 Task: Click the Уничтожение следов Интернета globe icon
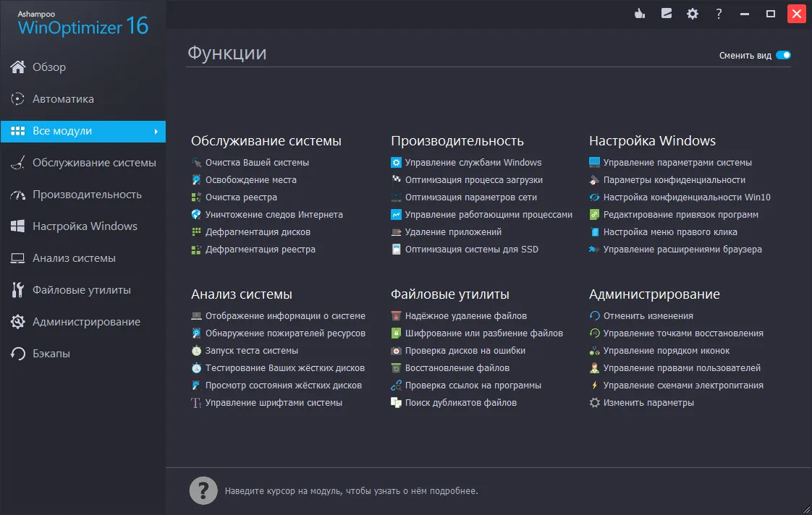(x=196, y=215)
